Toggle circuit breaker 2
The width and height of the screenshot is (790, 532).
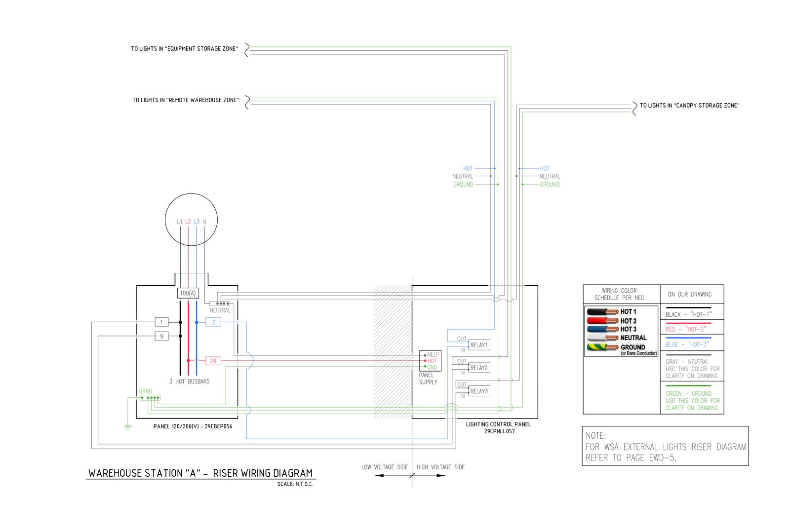(214, 322)
